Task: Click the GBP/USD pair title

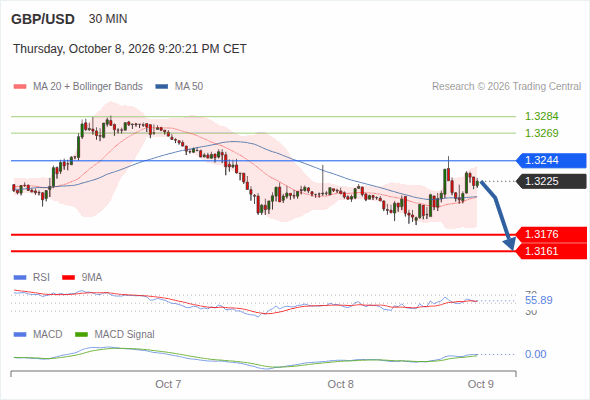Action: pos(43,19)
